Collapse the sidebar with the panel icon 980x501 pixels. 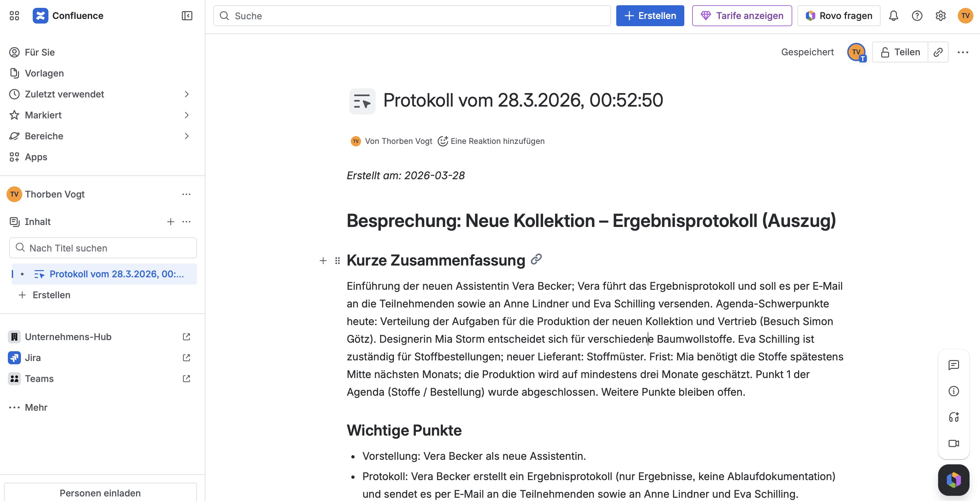[x=187, y=16]
